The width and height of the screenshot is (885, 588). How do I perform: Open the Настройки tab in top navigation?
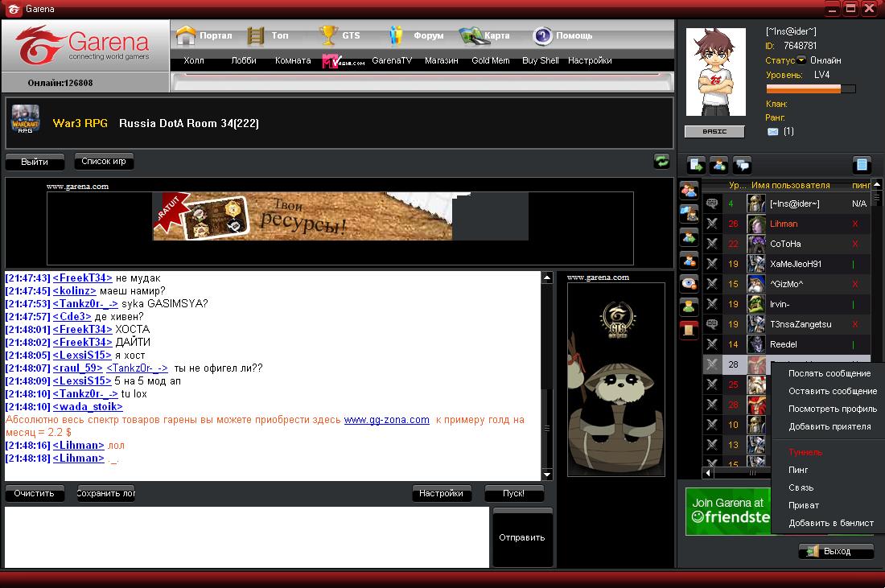pos(590,60)
